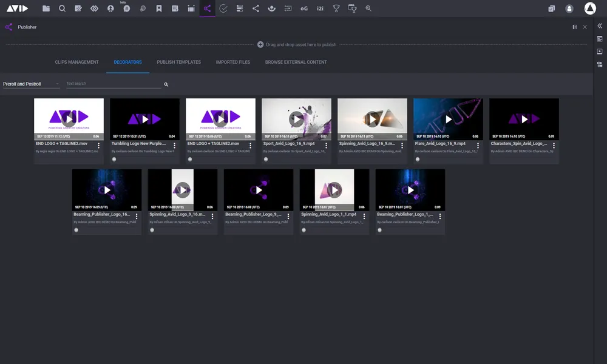The height and width of the screenshot is (364, 607).
Task: Toggle status circle under Sport_Avid_Logo_16_9.mp4
Action: (x=266, y=160)
